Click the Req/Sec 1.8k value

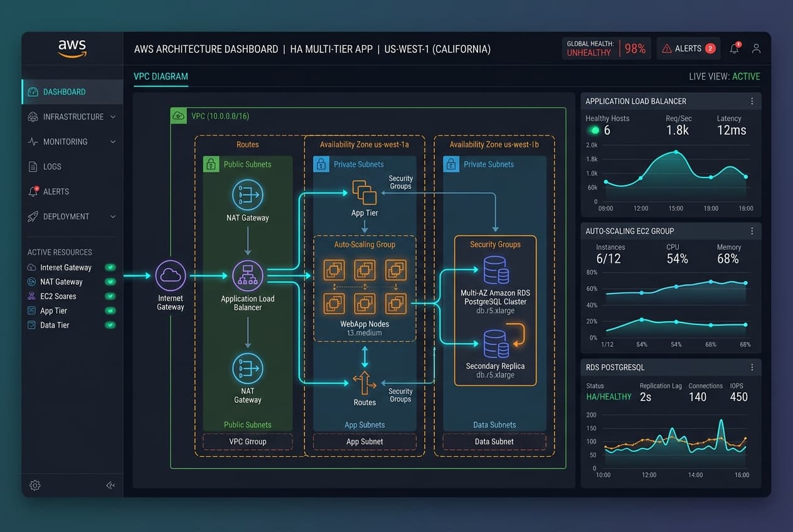point(678,130)
